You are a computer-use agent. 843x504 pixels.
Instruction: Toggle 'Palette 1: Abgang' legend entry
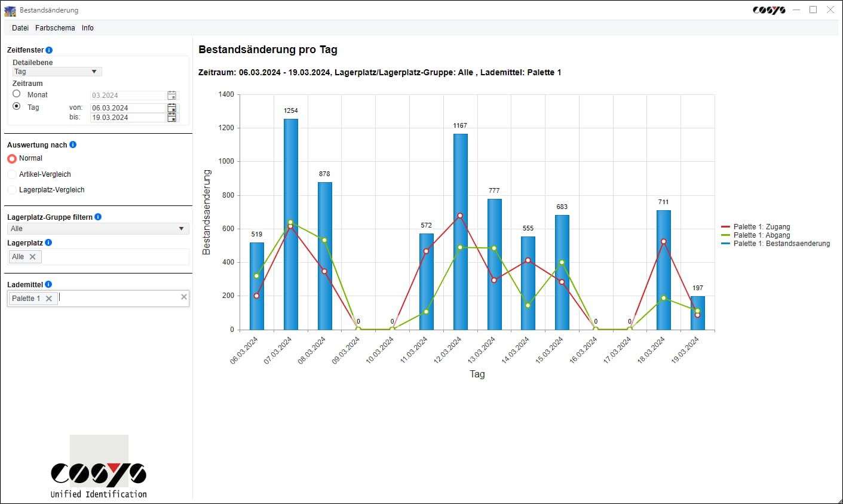coord(756,235)
